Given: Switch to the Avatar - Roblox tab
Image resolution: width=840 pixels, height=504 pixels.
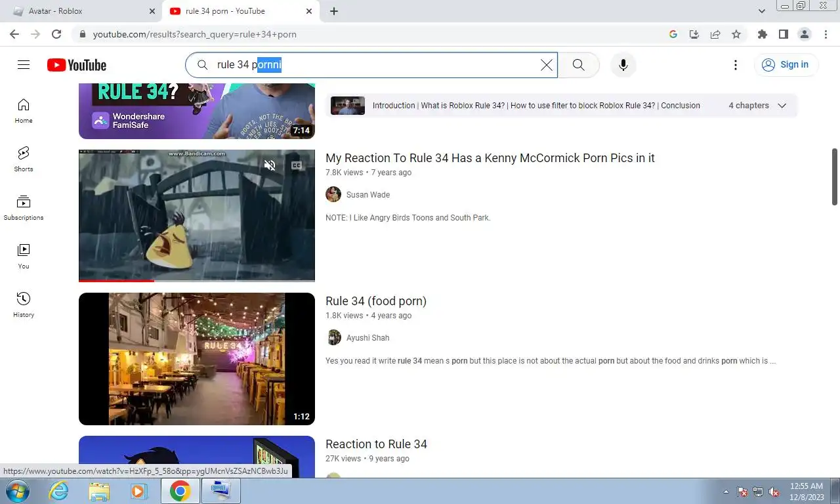Looking at the screenshot, I should 81,11.
